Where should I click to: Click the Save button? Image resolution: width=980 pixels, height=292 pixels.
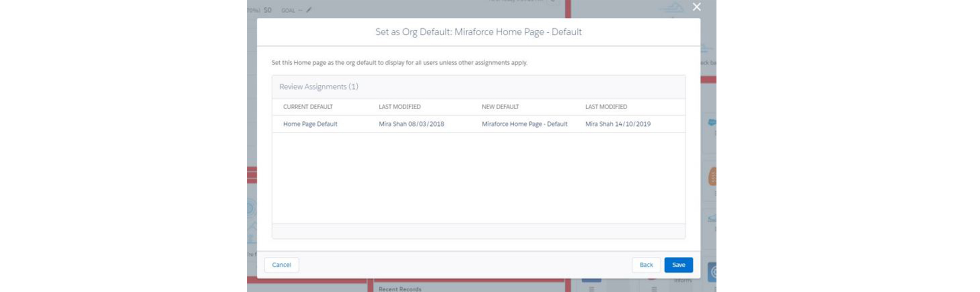pos(678,264)
